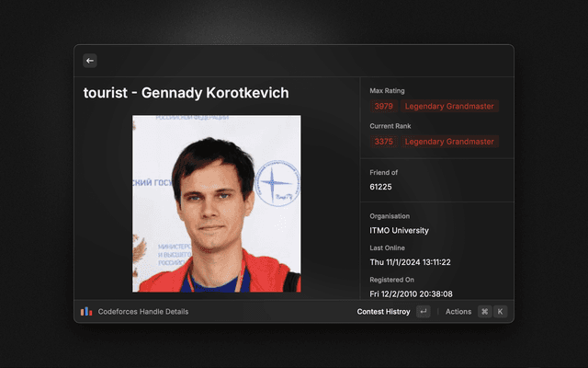This screenshot has width=588, height=368.
Task: Click the Friend of count 61225
Action: pyautogui.click(x=380, y=187)
